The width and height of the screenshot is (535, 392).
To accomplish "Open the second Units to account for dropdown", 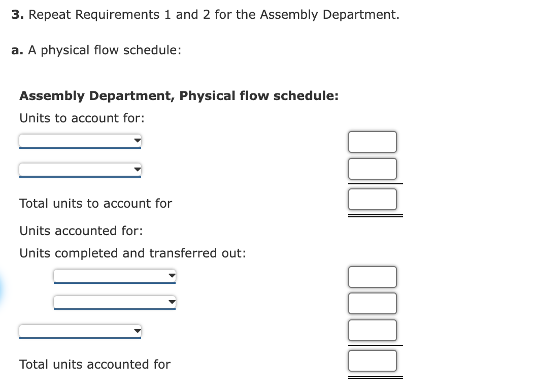I will 79,169.
